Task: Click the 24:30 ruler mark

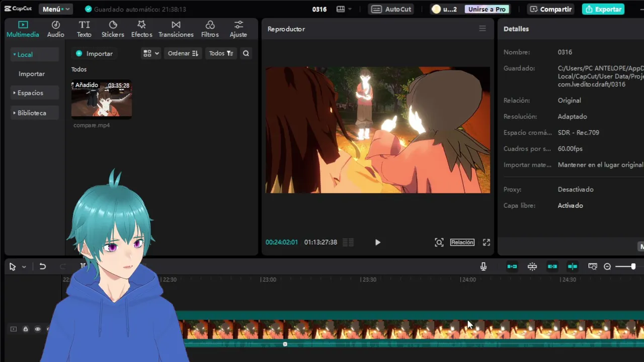Action: 569,280
